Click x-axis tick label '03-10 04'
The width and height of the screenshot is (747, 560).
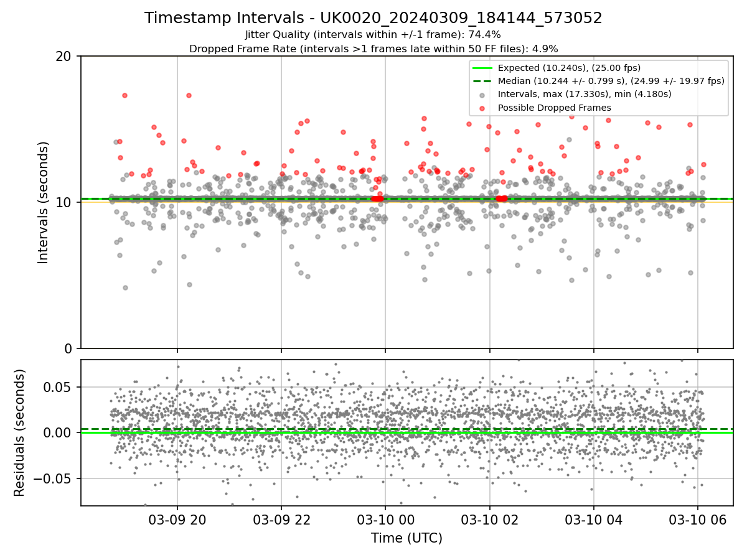[x=593, y=519]
